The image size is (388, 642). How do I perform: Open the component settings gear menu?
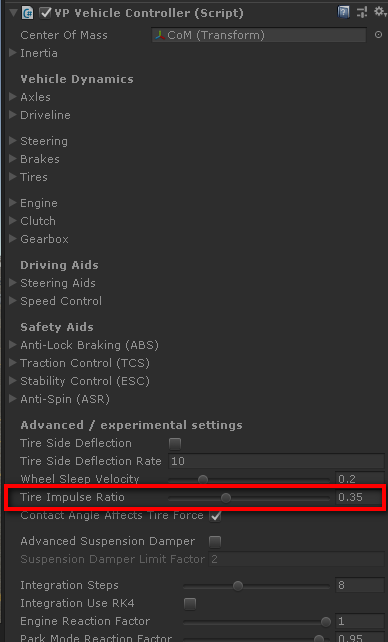(x=381, y=12)
